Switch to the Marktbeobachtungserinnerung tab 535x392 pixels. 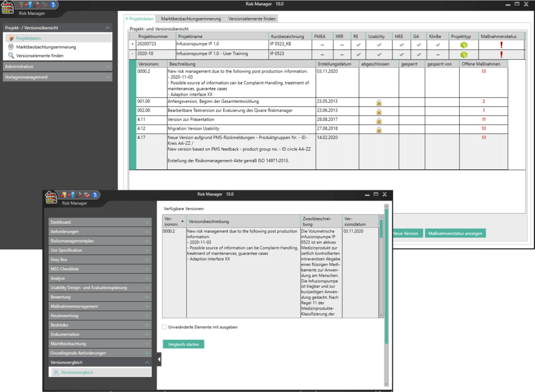191,19
